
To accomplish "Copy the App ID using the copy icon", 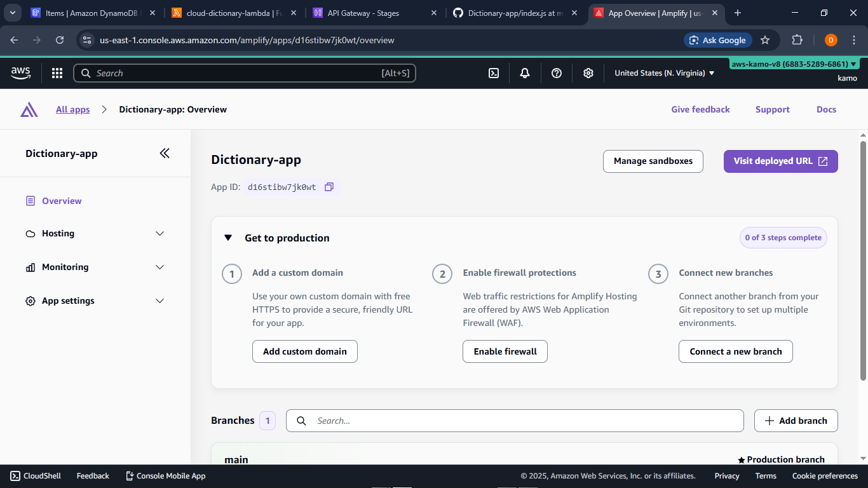I will tap(329, 186).
